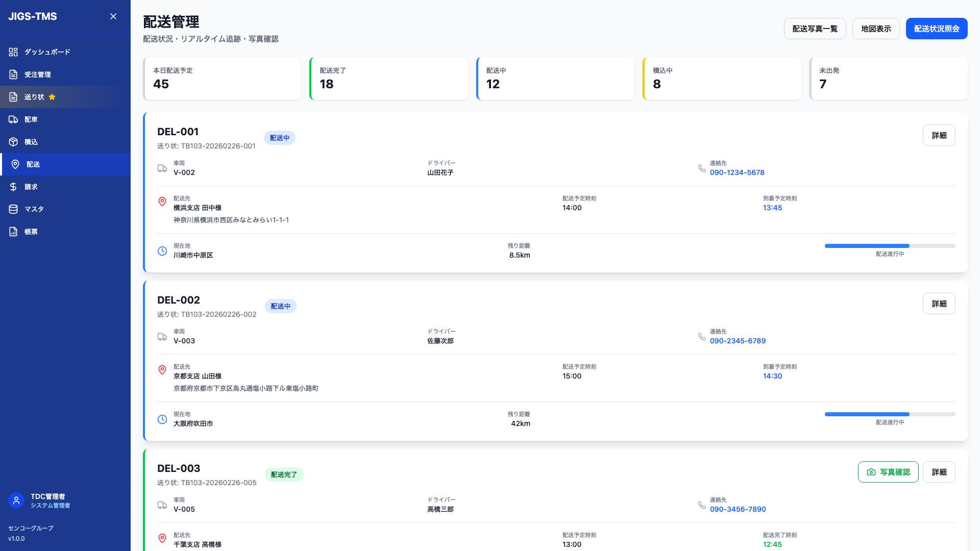Open 配車 via the truck icon

13,119
